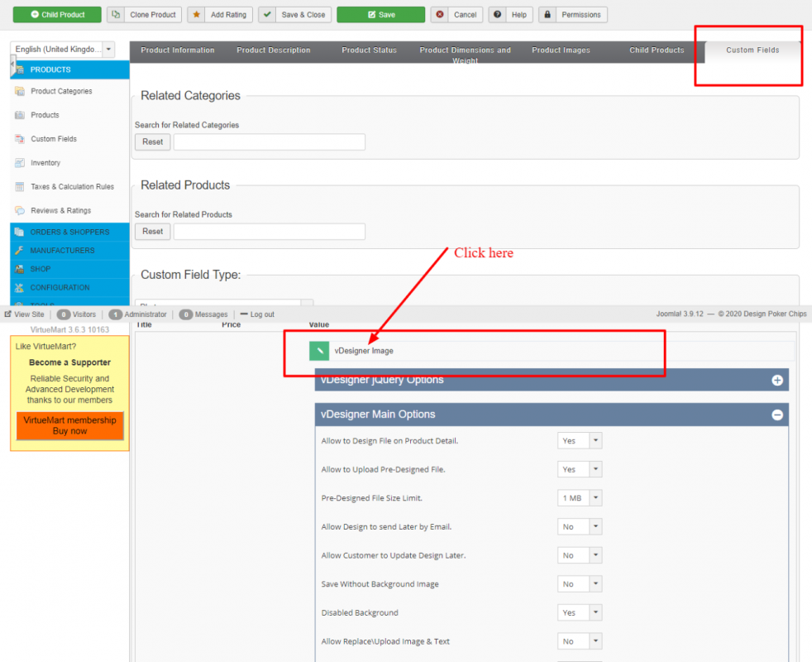Expand the PRODUCTS menu section

[70, 70]
